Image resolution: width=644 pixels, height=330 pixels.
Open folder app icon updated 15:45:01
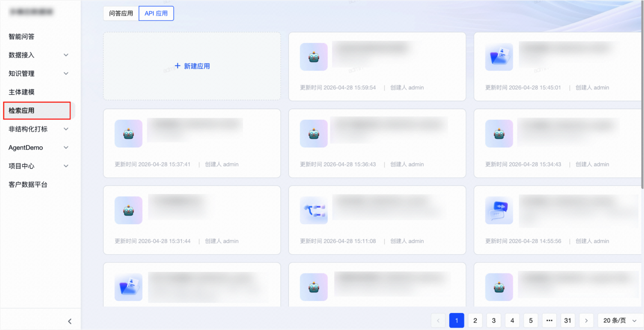tap(499, 57)
